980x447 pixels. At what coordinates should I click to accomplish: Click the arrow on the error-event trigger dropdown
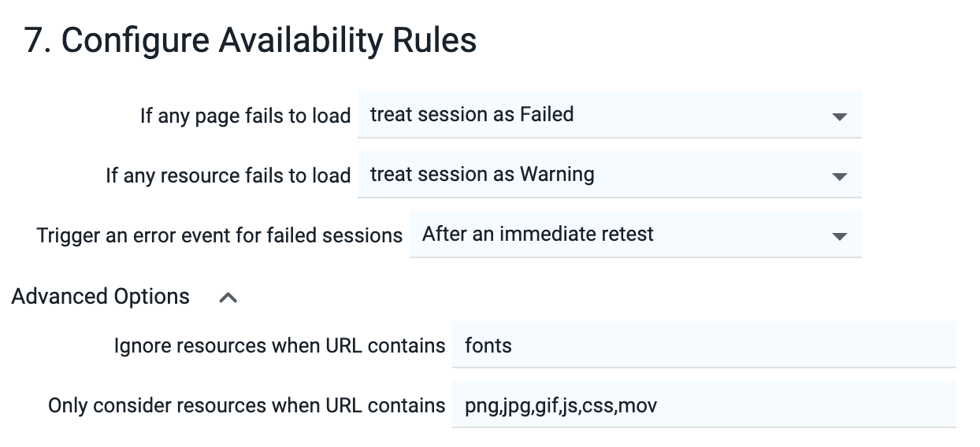pos(839,236)
